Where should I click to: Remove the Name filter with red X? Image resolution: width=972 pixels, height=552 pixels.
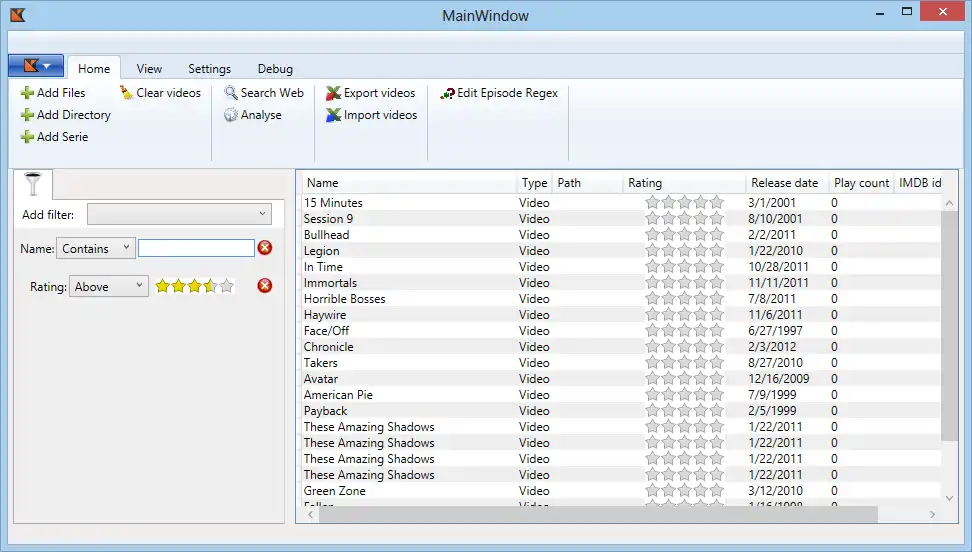[x=264, y=248]
